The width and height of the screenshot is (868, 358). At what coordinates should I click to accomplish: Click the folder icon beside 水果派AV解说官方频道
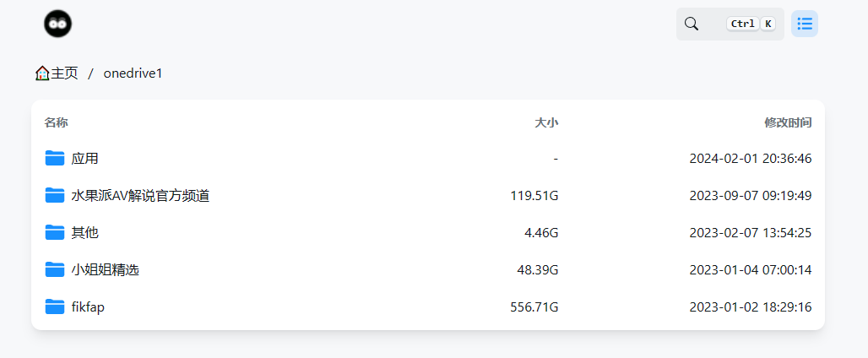click(x=55, y=195)
